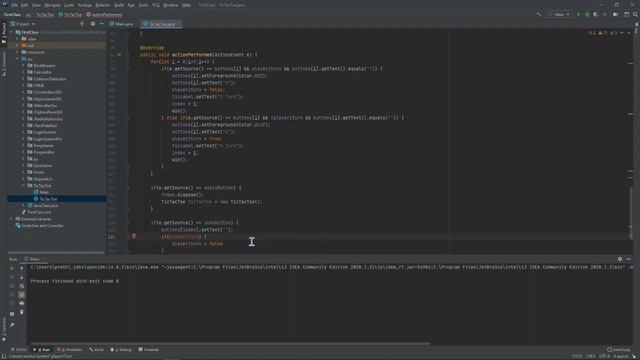Screen dimensions: 640x360
Task: Click the override gutter icon beside actionPerformed
Action: click(x=119, y=55)
